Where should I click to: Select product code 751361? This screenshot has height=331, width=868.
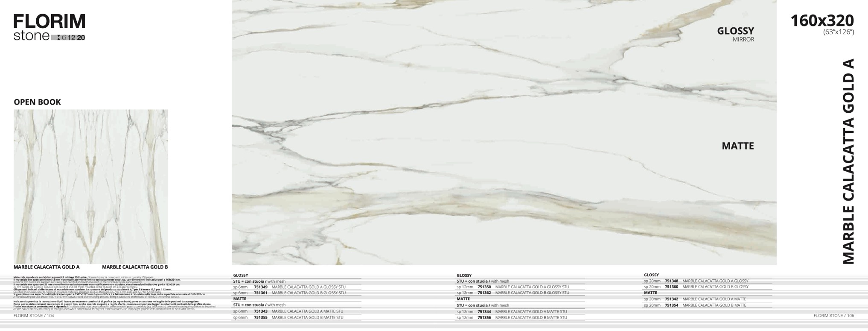pos(260,293)
